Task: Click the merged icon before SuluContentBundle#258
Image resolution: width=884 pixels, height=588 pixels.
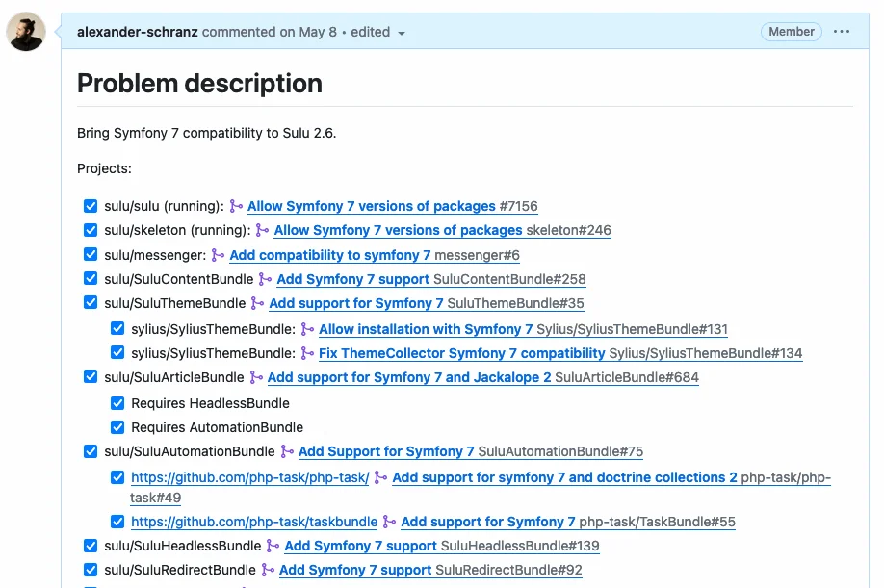Action: coord(265,279)
